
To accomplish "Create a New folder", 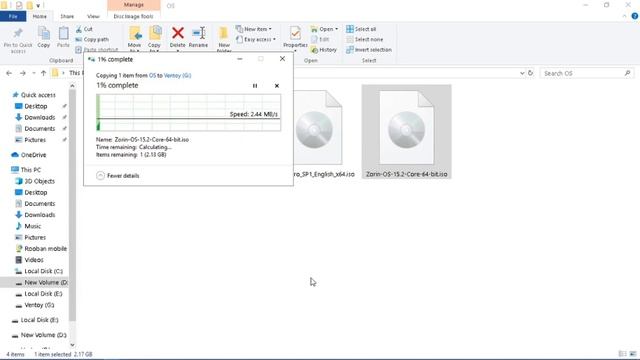I will pyautogui.click(x=224, y=39).
